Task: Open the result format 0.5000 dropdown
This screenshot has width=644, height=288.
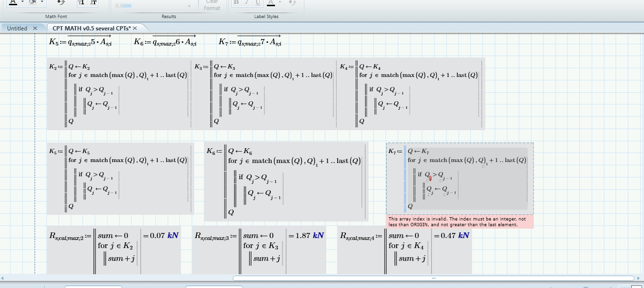Action: pyautogui.click(x=189, y=6)
